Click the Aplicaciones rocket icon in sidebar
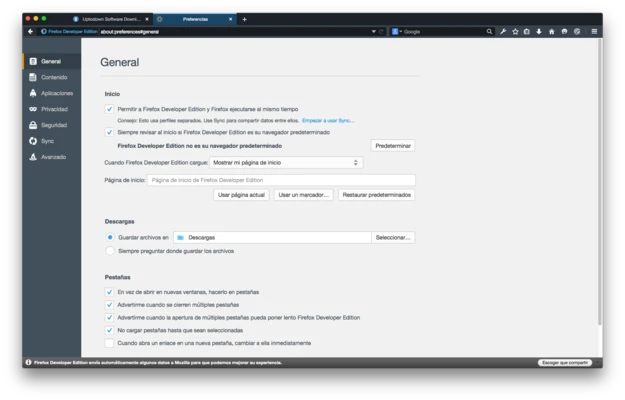The height and width of the screenshot is (400, 625). point(33,93)
